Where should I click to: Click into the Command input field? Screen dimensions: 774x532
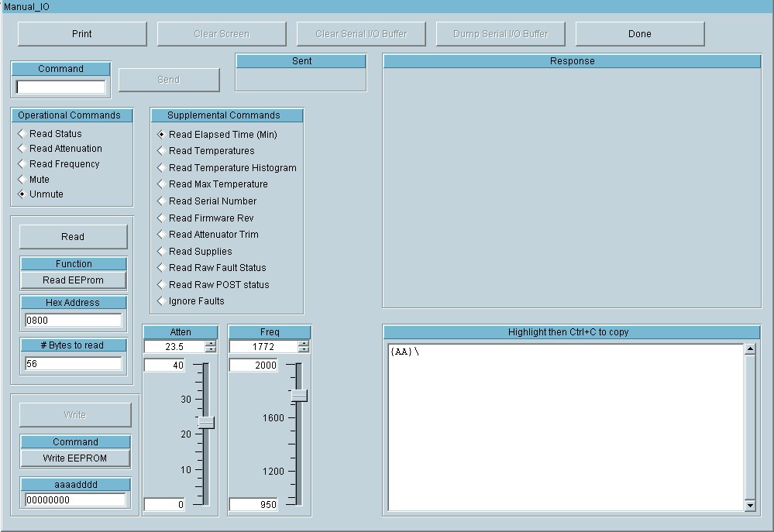point(60,87)
